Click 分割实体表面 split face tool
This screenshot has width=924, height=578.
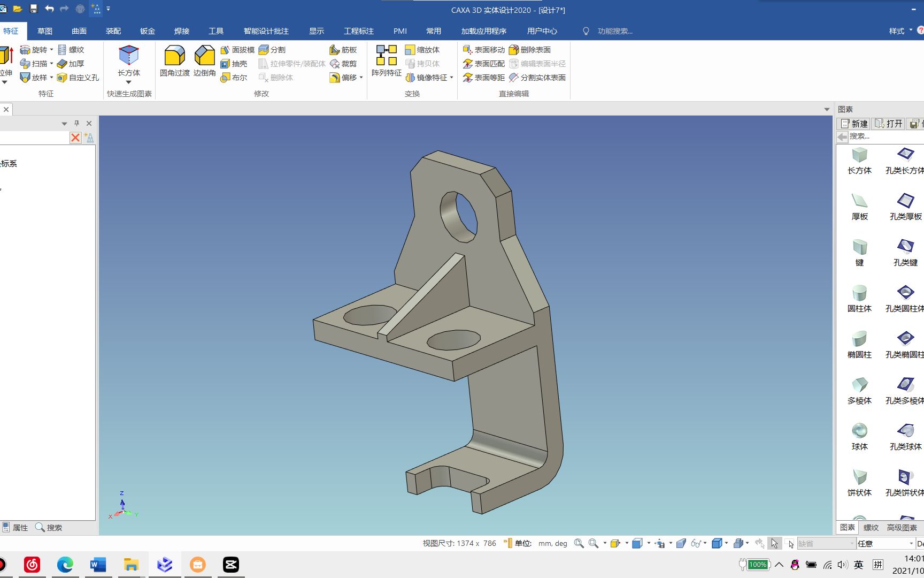(537, 78)
